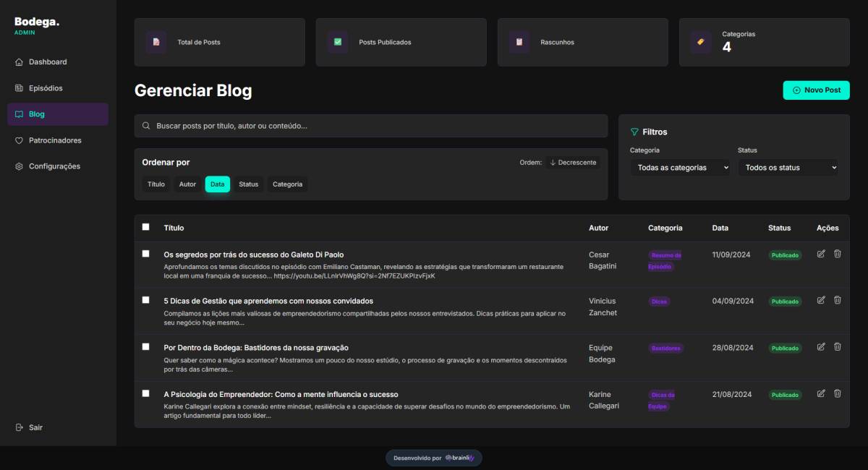The width and height of the screenshot is (868, 470).
Task: Click the Autor column header
Action: (598, 228)
